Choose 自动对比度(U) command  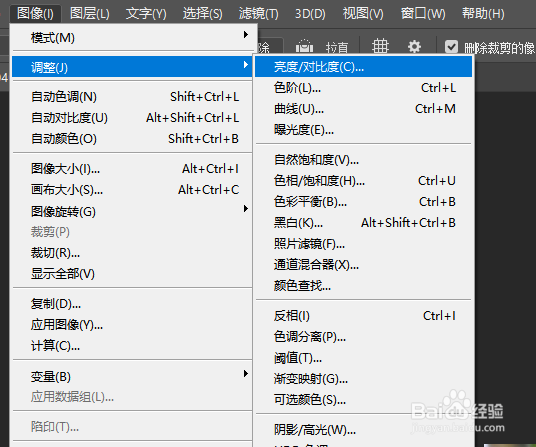coord(132,118)
